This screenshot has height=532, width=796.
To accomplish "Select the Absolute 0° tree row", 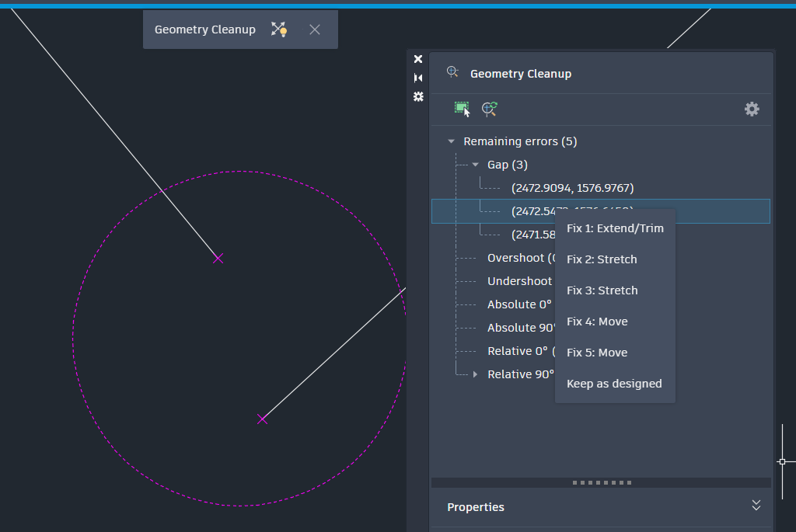I will click(519, 304).
